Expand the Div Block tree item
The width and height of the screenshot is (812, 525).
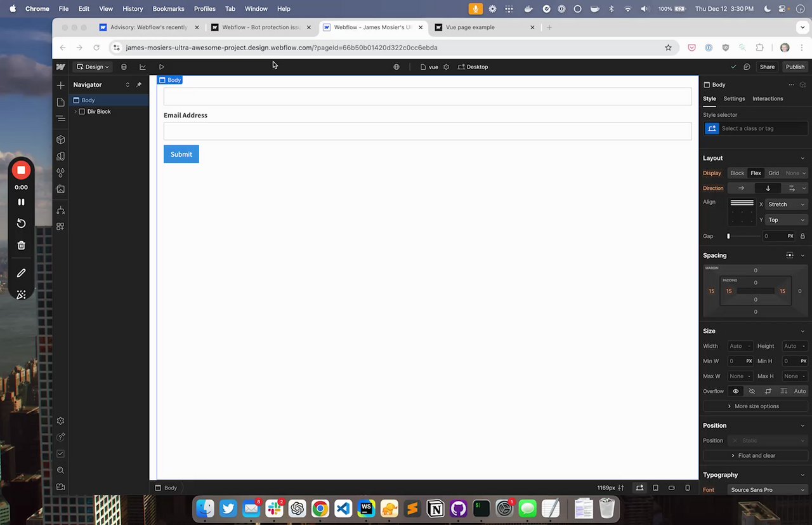click(75, 112)
